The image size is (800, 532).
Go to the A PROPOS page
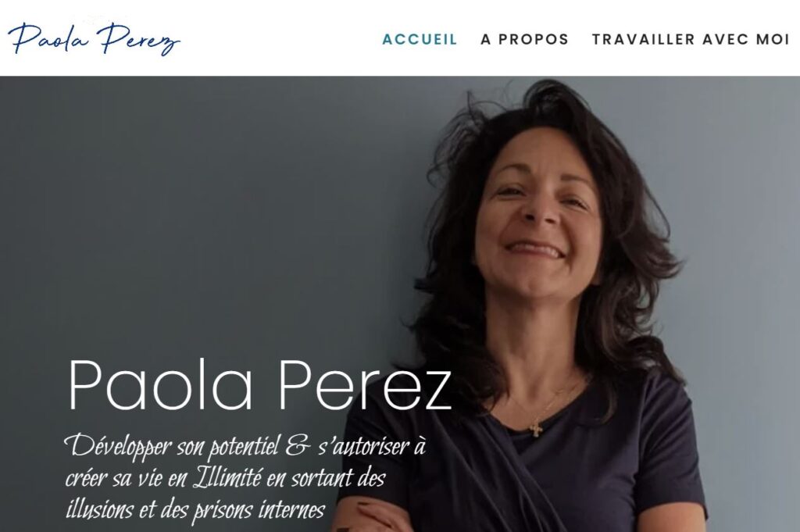pyautogui.click(x=524, y=39)
